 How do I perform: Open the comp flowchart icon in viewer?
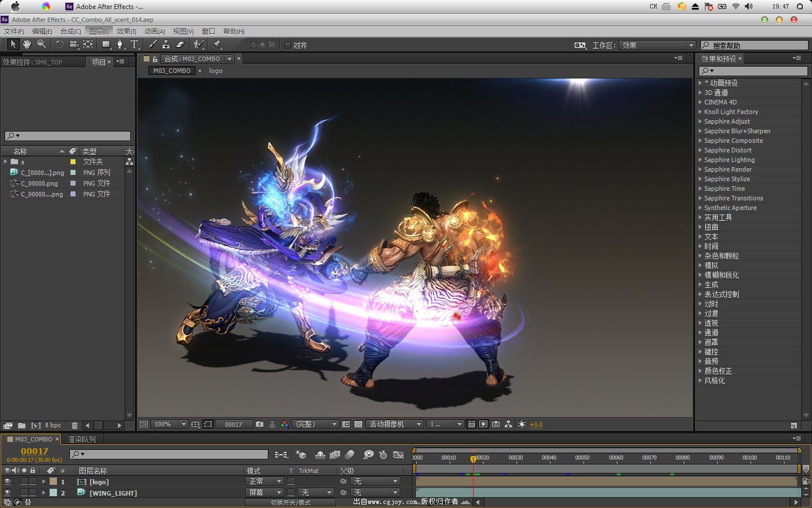click(509, 424)
